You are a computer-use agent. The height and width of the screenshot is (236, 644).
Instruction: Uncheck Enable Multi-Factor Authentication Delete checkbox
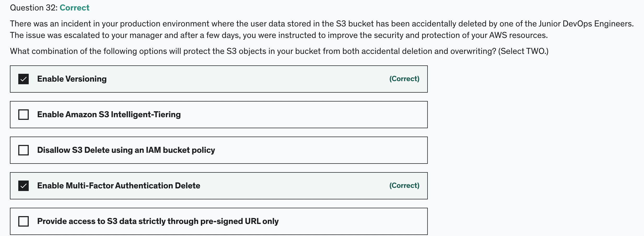(24, 186)
